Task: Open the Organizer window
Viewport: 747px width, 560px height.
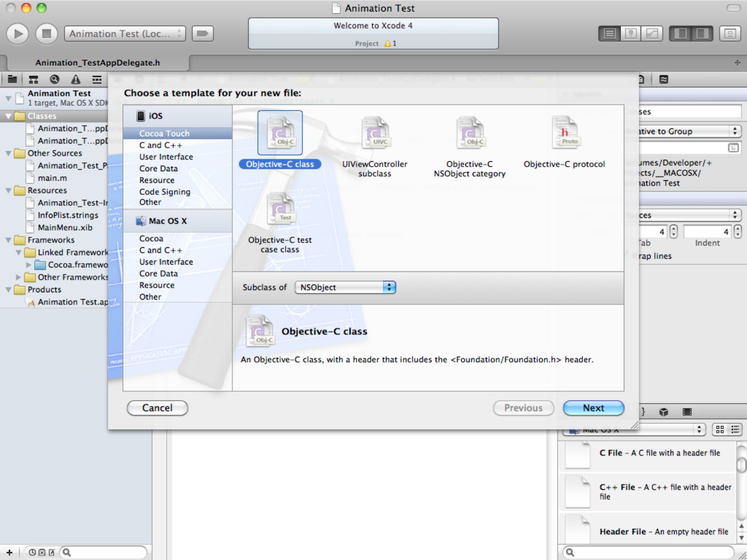Action: pos(730,34)
